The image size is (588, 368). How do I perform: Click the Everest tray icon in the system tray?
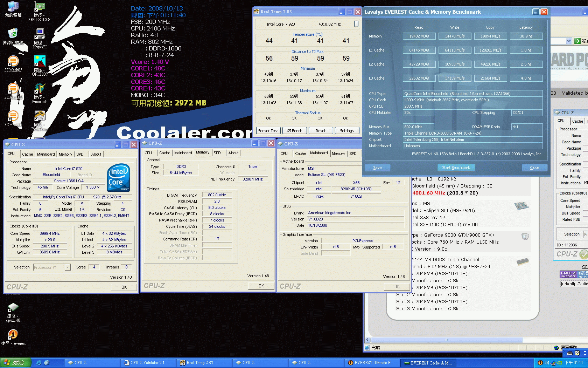540,363
